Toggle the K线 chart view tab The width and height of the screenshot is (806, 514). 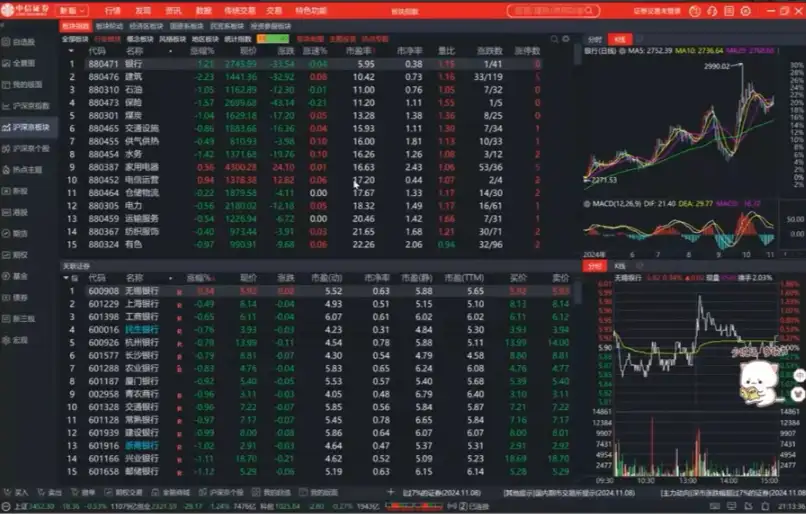pos(618,39)
